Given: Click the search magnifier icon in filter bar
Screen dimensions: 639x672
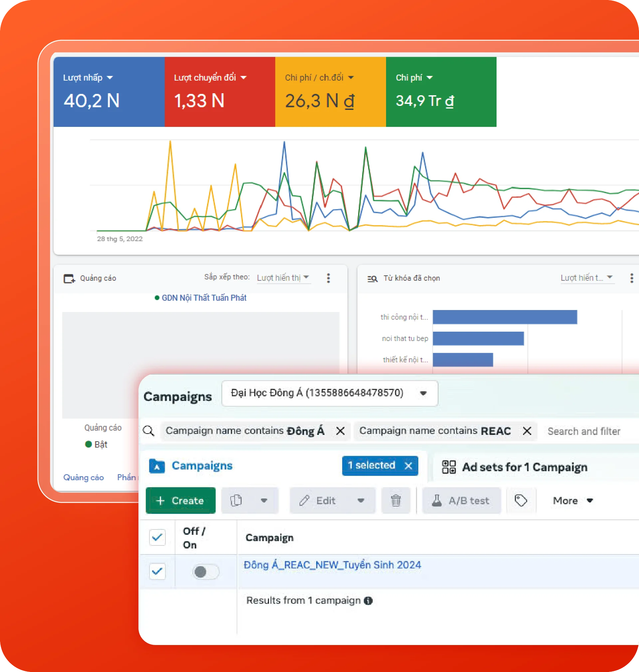Looking at the screenshot, I should [x=148, y=431].
